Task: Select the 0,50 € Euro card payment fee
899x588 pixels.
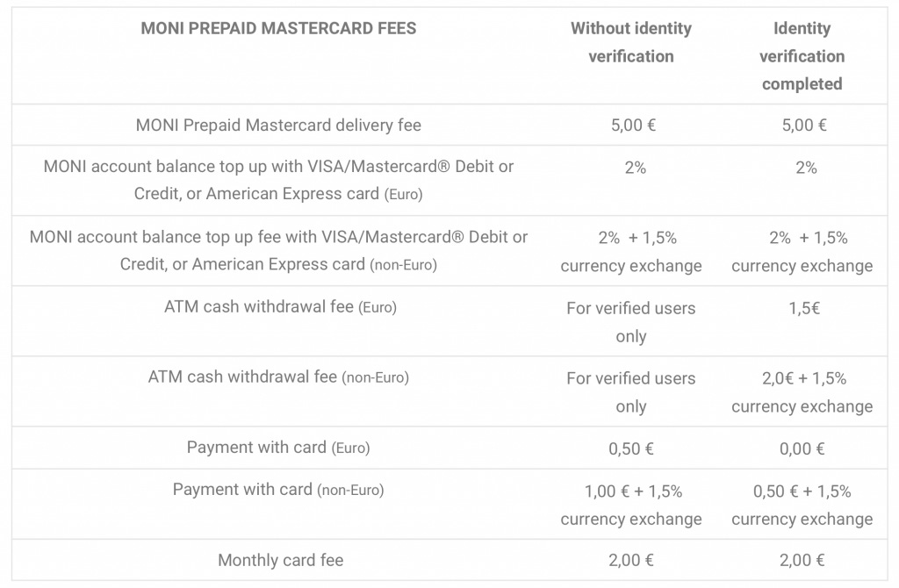Action: pos(630,448)
